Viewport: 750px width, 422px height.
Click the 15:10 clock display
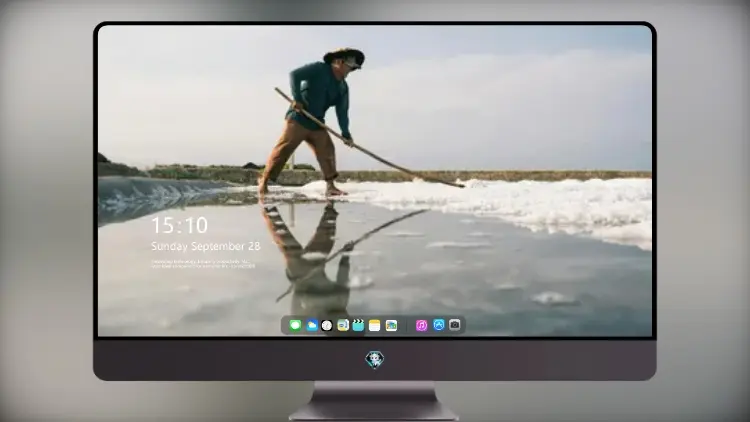pos(179,225)
